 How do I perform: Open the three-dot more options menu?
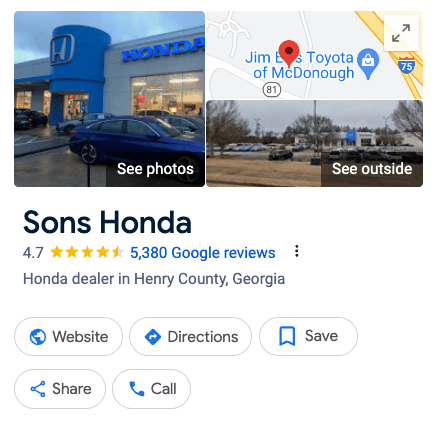(296, 252)
